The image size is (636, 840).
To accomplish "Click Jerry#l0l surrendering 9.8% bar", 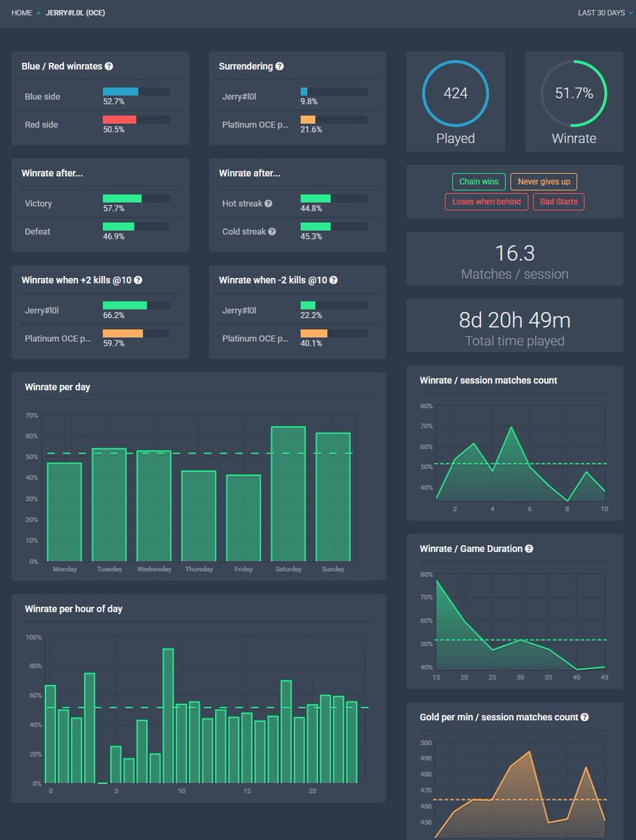I will pos(334,91).
